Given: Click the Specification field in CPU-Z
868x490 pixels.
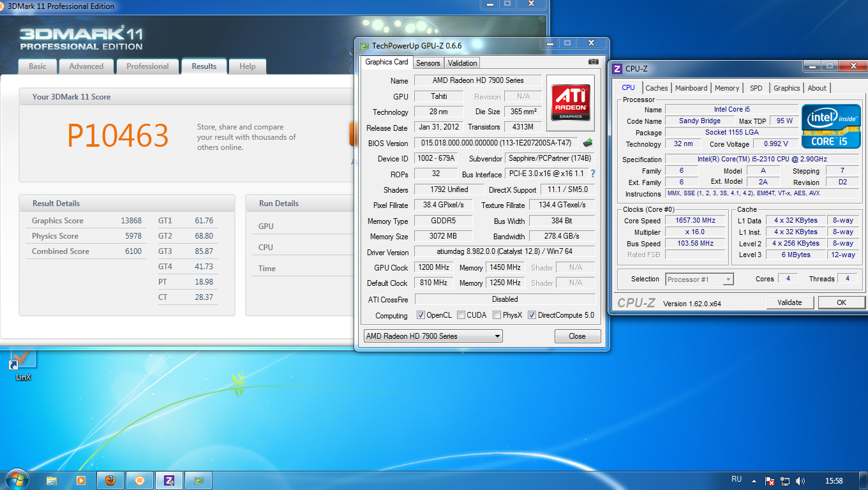Looking at the screenshot, I should click(x=763, y=159).
